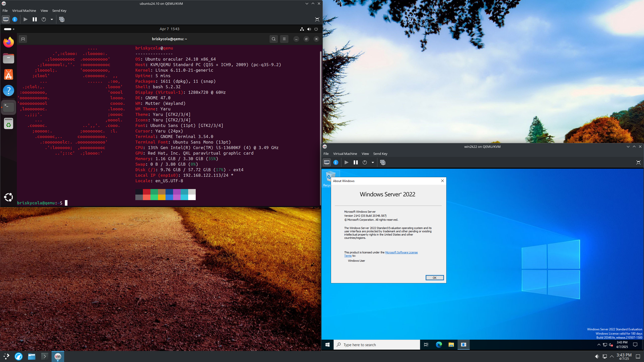Viewport: 644px width, 362px height.
Task: Open the Microsoft Software License Terms link
Action: click(x=401, y=252)
